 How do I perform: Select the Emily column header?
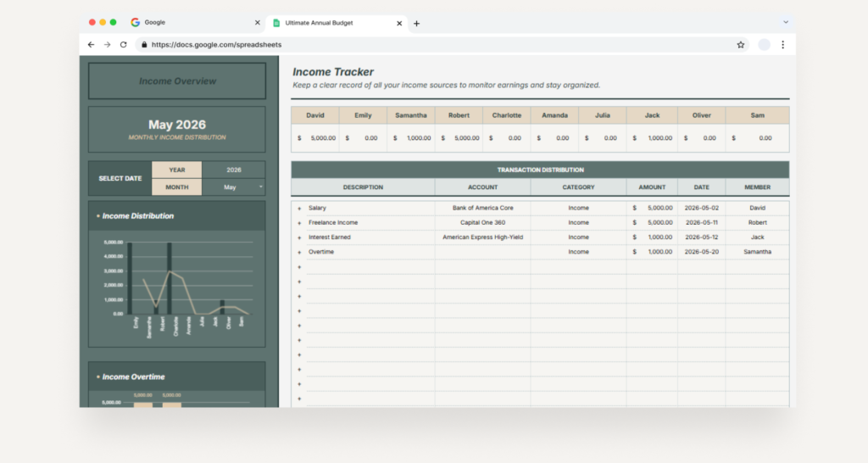[363, 115]
